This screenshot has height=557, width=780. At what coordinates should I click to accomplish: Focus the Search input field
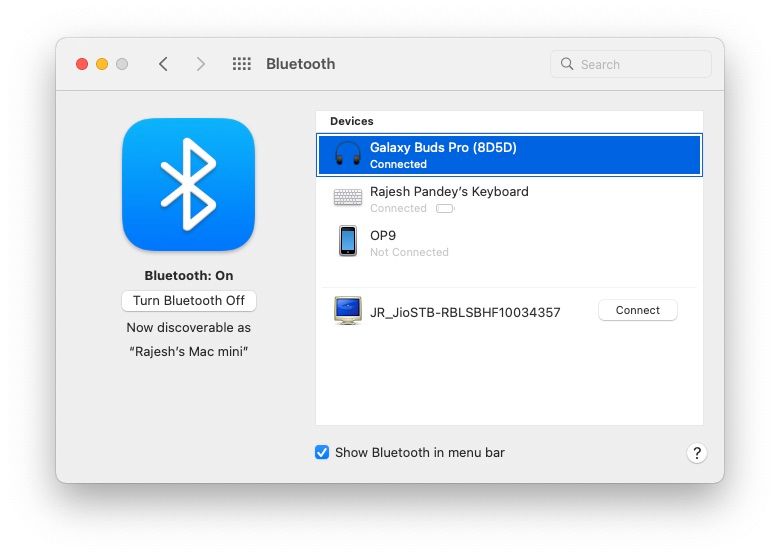coord(640,64)
